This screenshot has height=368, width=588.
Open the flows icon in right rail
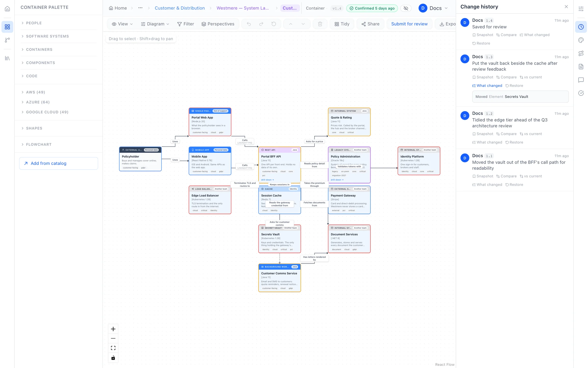(x=581, y=53)
